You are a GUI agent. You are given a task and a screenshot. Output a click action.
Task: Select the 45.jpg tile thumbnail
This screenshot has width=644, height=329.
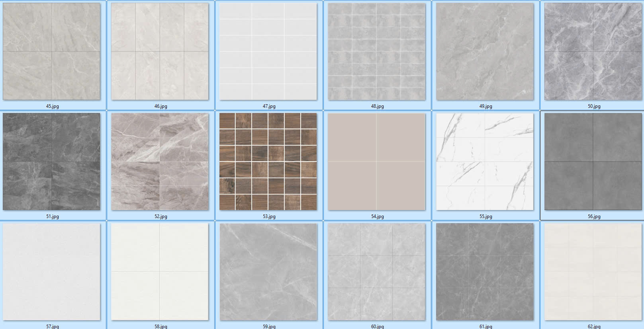[52, 52]
